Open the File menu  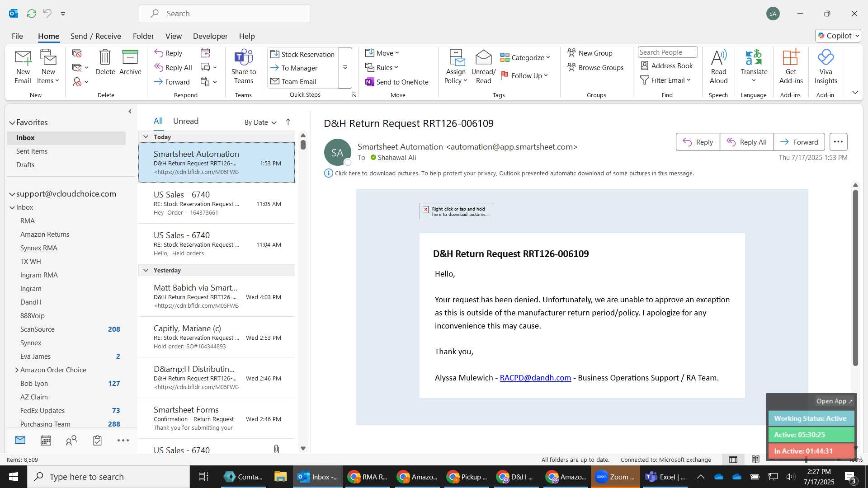(17, 36)
